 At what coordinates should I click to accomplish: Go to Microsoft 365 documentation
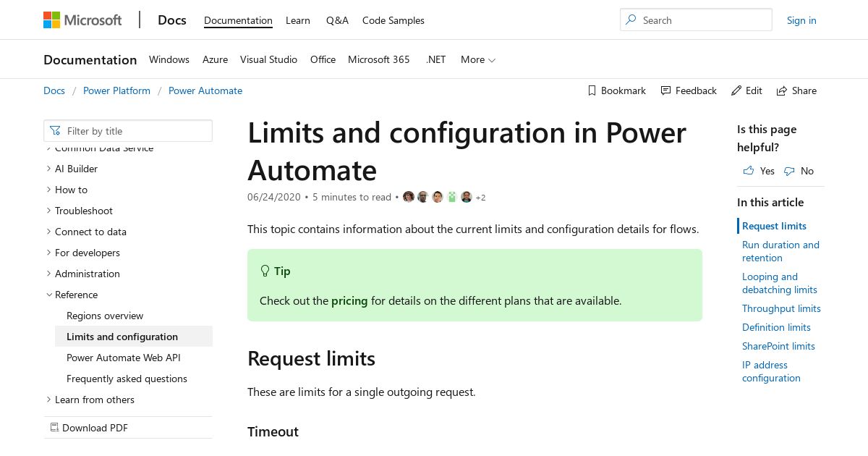click(379, 59)
